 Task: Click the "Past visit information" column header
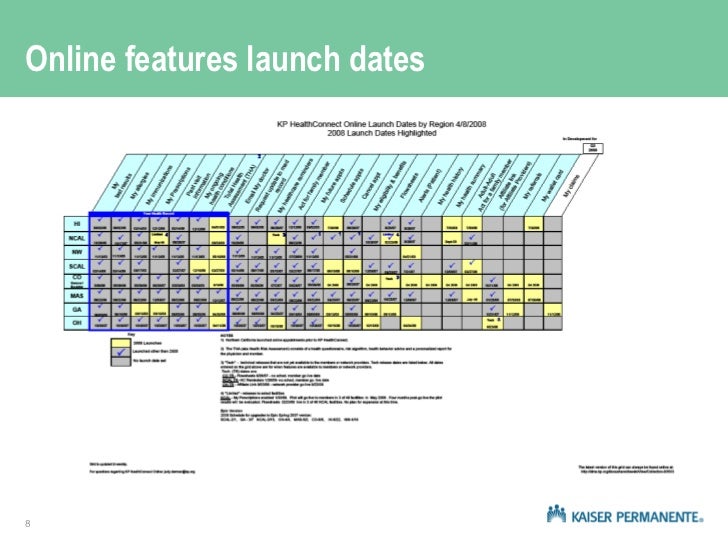pos(199,186)
